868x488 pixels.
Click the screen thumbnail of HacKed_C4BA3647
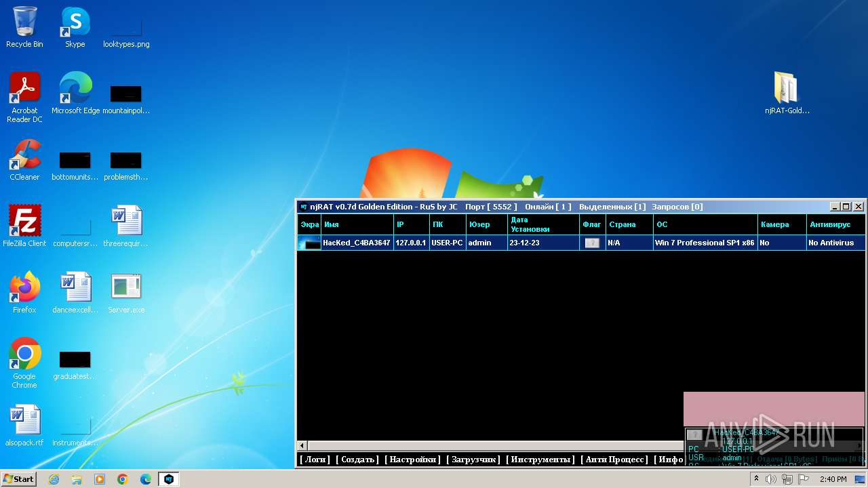pyautogui.click(x=310, y=243)
